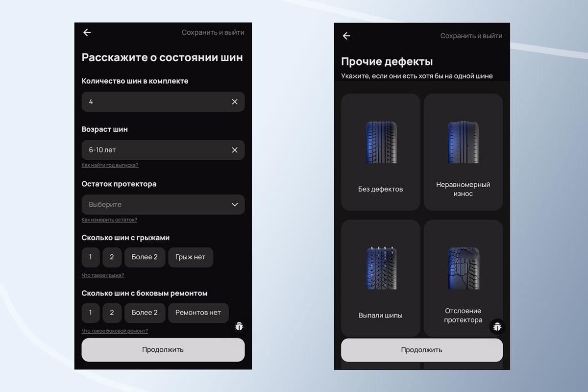The height and width of the screenshot is (392, 588).
Task: Tap back arrow on tire condition screen
Action: click(x=87, y=32)
